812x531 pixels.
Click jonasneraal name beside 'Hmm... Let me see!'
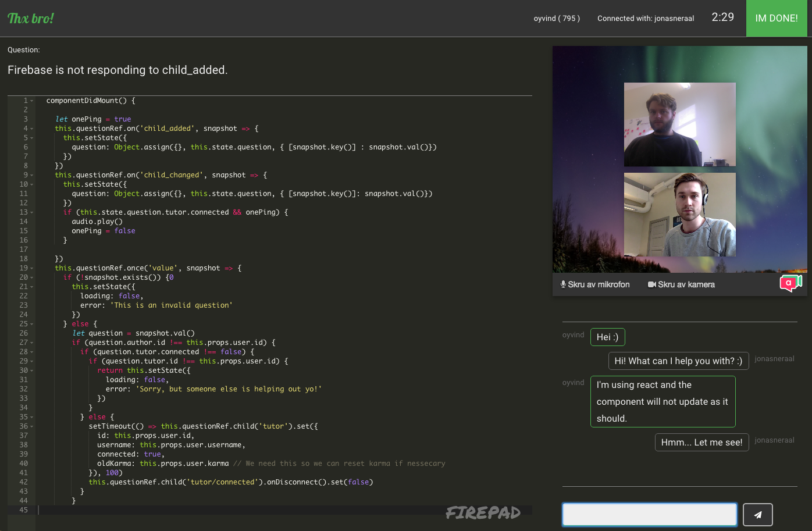tap(774, 440)
